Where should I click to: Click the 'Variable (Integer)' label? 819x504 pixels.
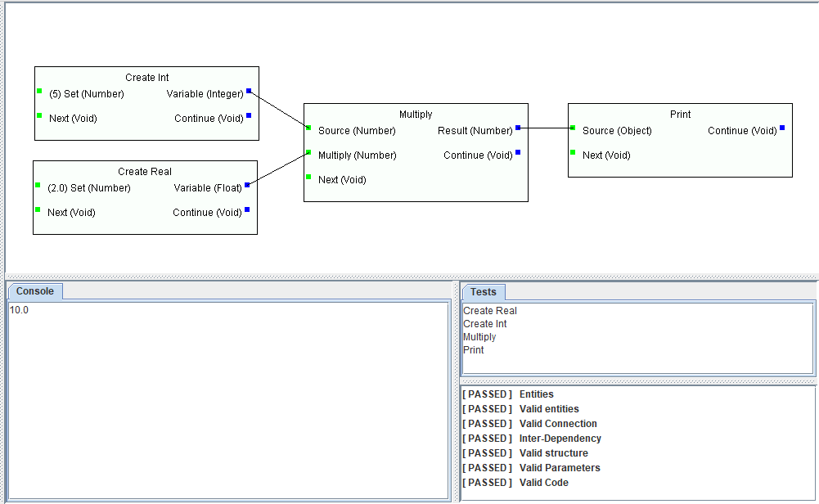[x=205, y=94]
